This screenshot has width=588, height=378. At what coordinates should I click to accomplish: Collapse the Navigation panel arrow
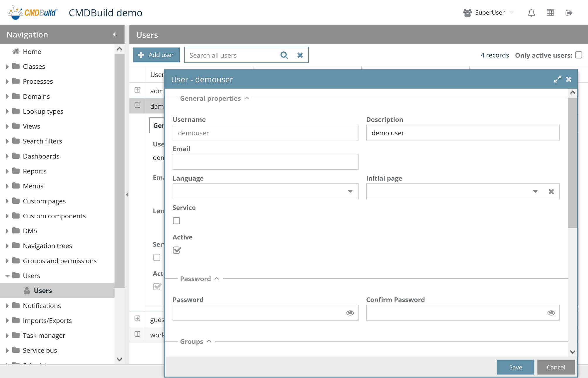pyautogui.click(x=114, y=34)
